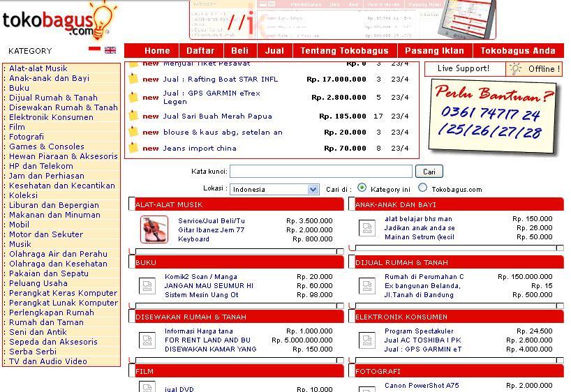
Task: Open Keyboard listing in Alat-Alat Musik
Action: (x=194, y=239)
